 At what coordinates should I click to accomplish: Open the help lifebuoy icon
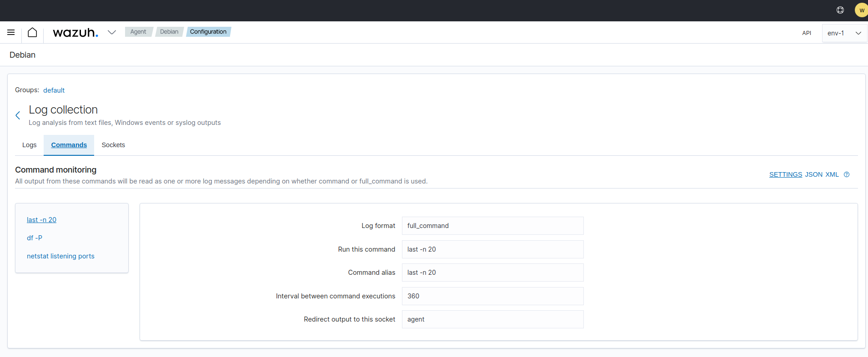pyautogui.click(x=840, y=10)
